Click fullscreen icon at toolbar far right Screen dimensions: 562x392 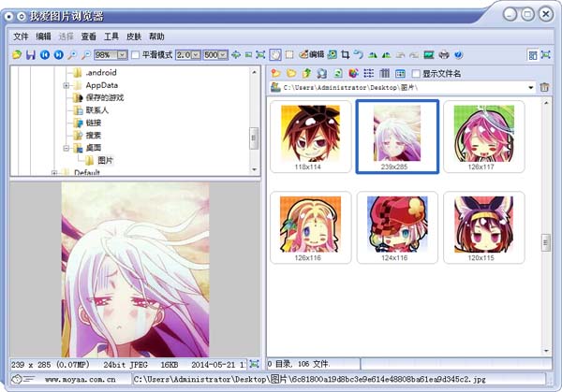(x=545, y=55)
